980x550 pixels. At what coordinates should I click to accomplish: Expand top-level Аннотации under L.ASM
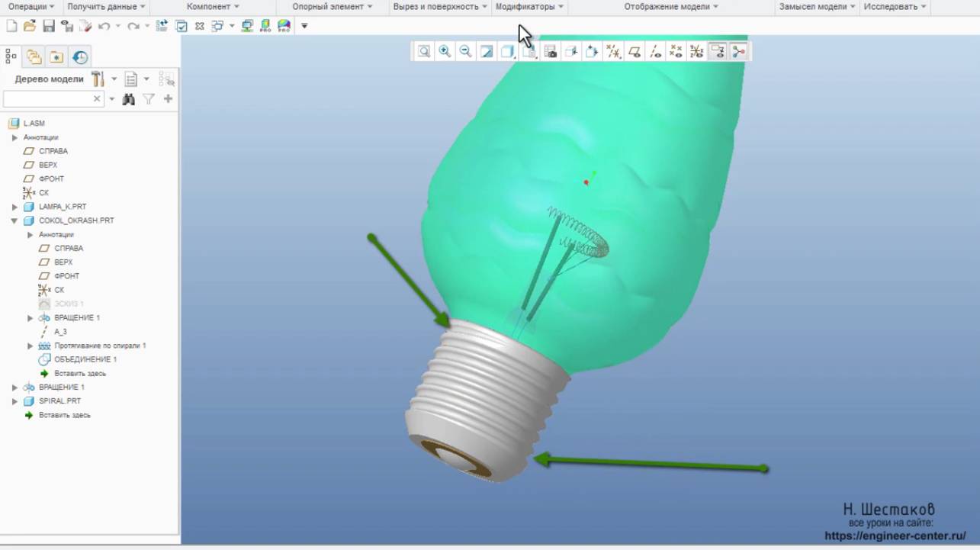(14, 137)
